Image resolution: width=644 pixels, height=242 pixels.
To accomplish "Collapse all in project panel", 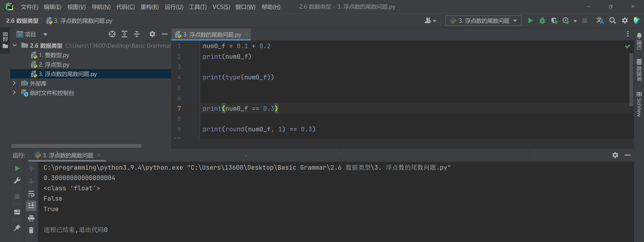I will click(x=137, y=34).
